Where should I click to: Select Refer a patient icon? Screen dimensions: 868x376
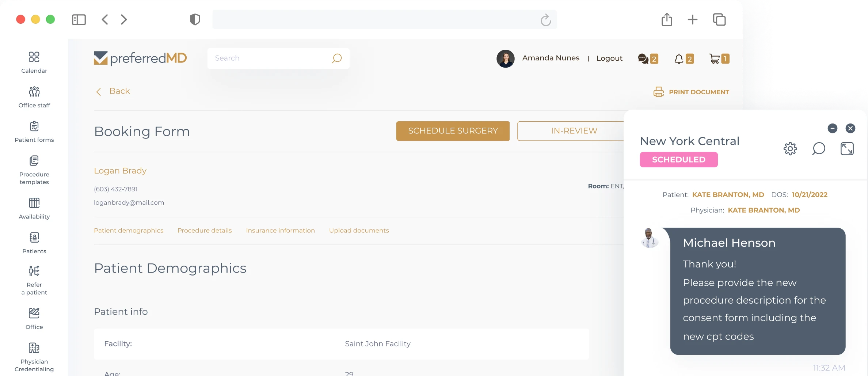34,271
